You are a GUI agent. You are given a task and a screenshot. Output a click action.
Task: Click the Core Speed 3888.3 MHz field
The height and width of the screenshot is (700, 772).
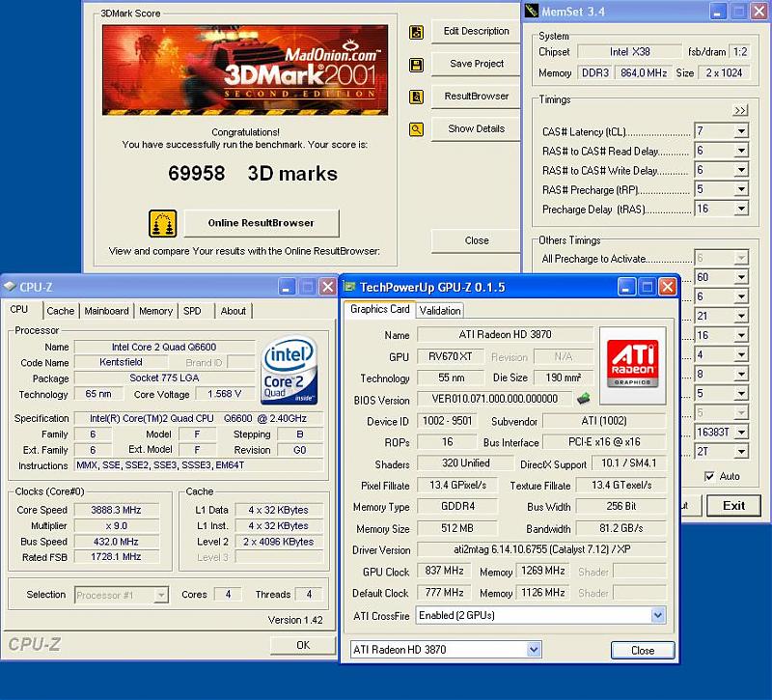tap(116, 510)
